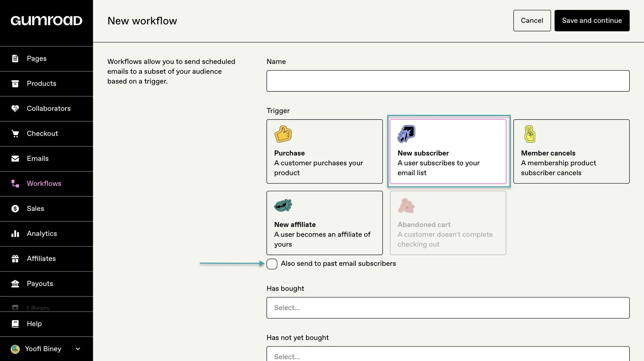The image size is (644, 361).
Task: Pick the Member cancels trigger title
Action: (548, 153)
